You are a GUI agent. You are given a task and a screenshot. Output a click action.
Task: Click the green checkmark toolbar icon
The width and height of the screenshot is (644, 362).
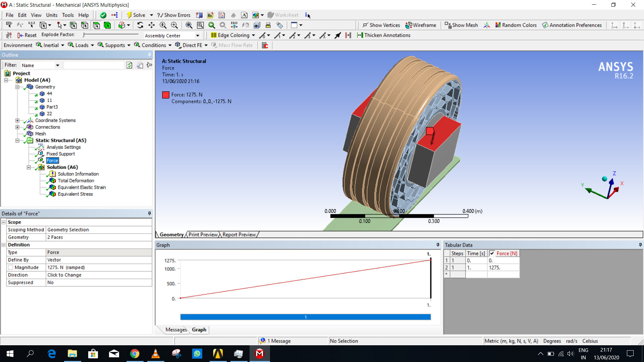[103, 15]
